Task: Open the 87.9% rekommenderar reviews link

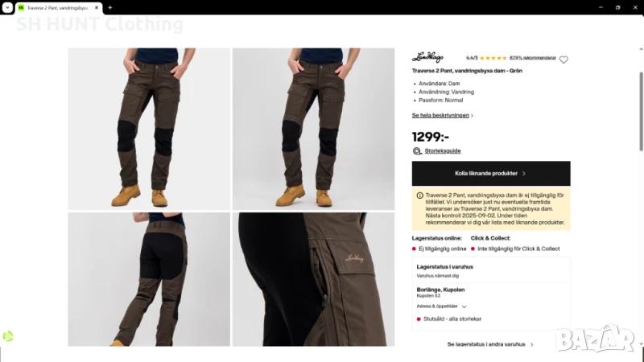Action: 533,58
